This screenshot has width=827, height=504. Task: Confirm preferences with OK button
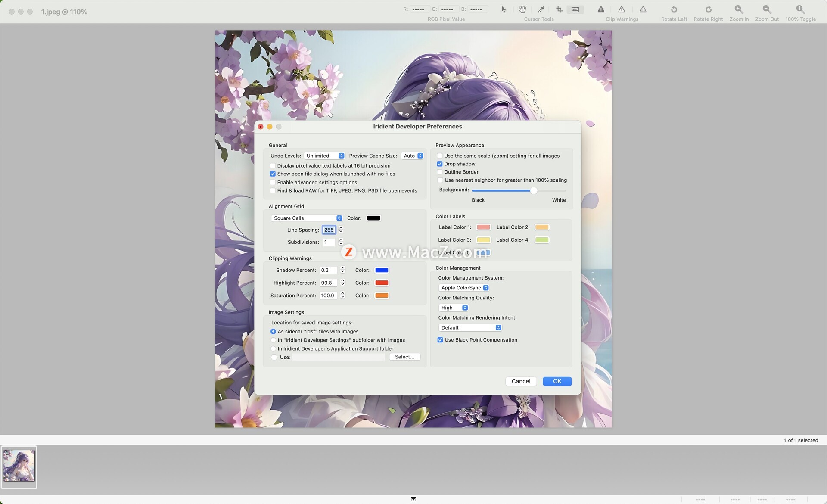557,381
